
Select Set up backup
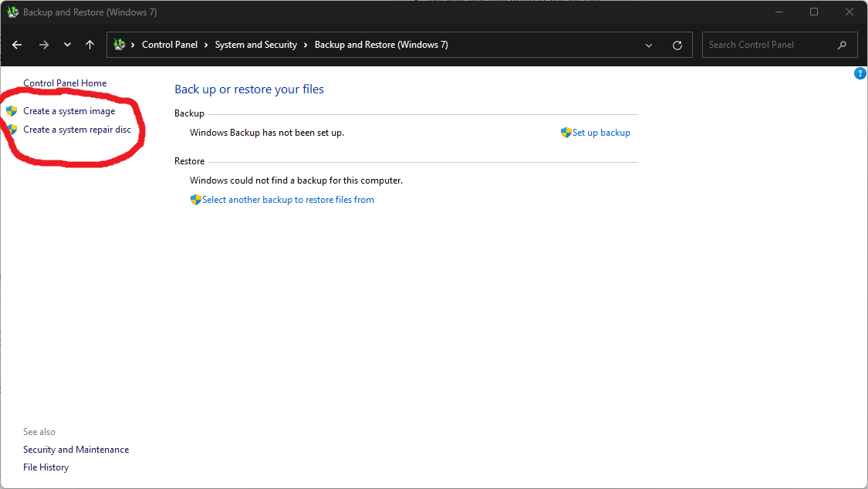click(x=601, y=132)
